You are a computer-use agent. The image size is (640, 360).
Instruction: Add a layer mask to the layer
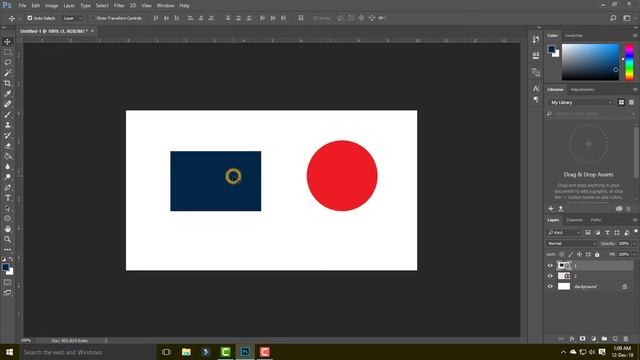pyautogui.click(x=582, y=339)
